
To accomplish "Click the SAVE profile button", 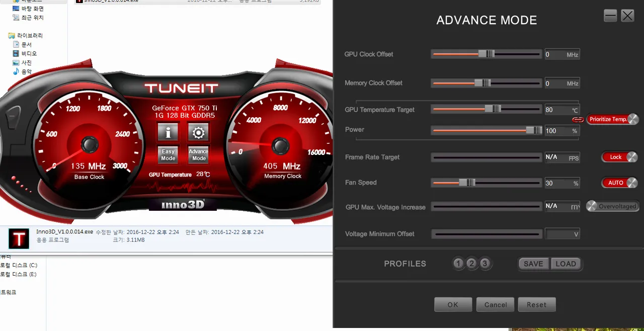I will coord(533,264).
